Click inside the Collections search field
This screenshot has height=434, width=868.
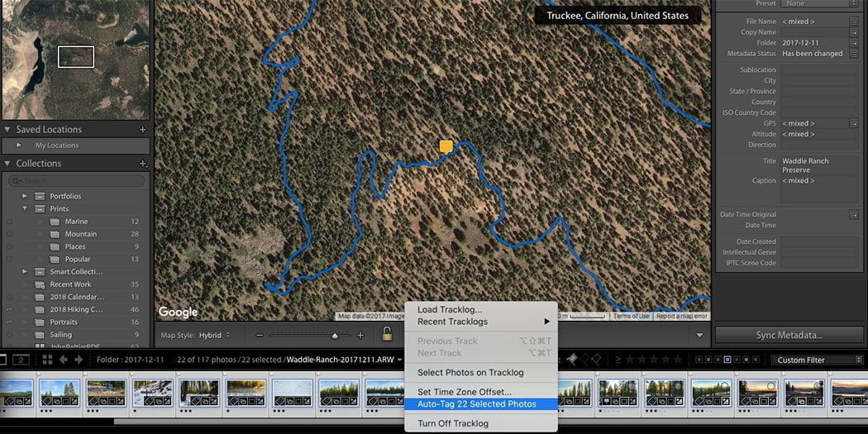(76, 181)
